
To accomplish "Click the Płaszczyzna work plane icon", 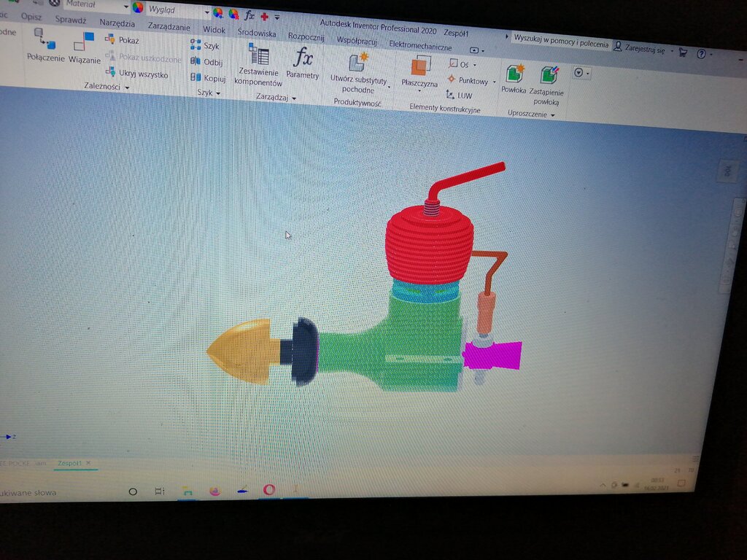I will coord(420,68).
